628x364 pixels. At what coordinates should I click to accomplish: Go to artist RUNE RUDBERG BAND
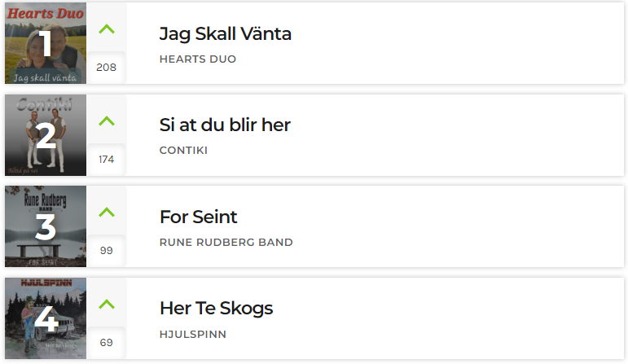coord(226,243)
